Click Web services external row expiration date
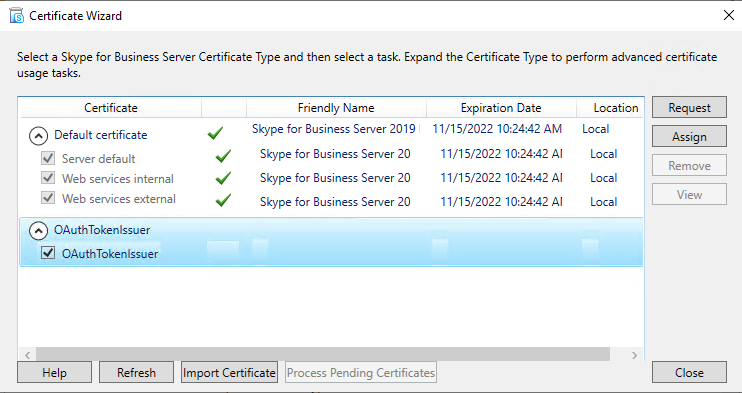The height and width of the screenshot is (393, 742). (502, 202)
